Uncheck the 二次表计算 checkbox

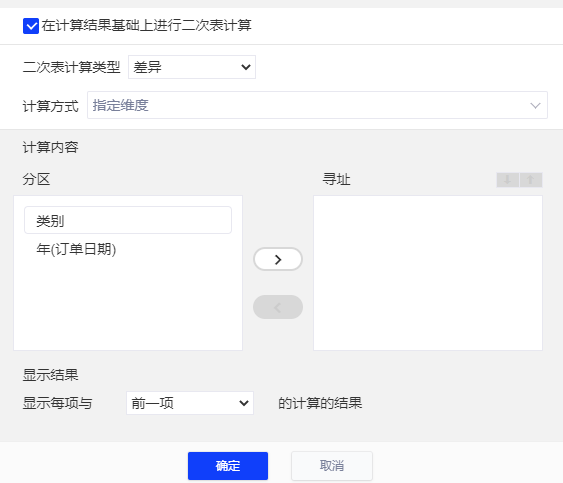tap(31, 26)
